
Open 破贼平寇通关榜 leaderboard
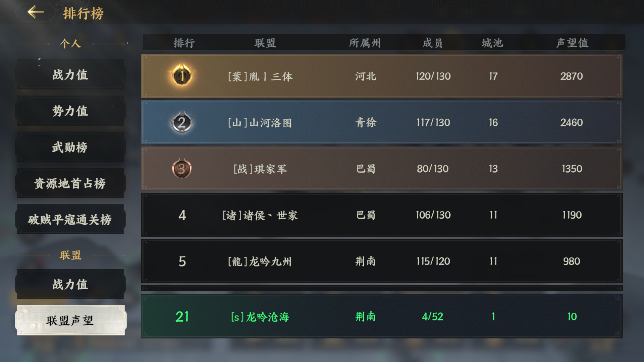(70, 219)
